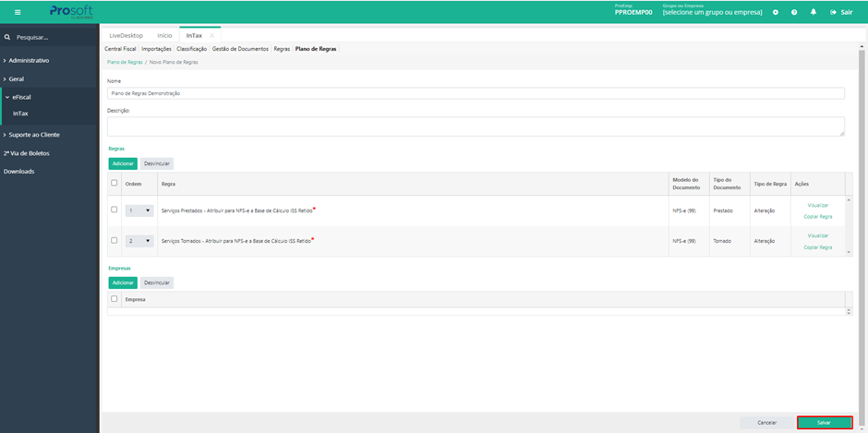
Task: Click Copiar Regra for Serviços Tomados rule
Action: click(x=817, y=247)
